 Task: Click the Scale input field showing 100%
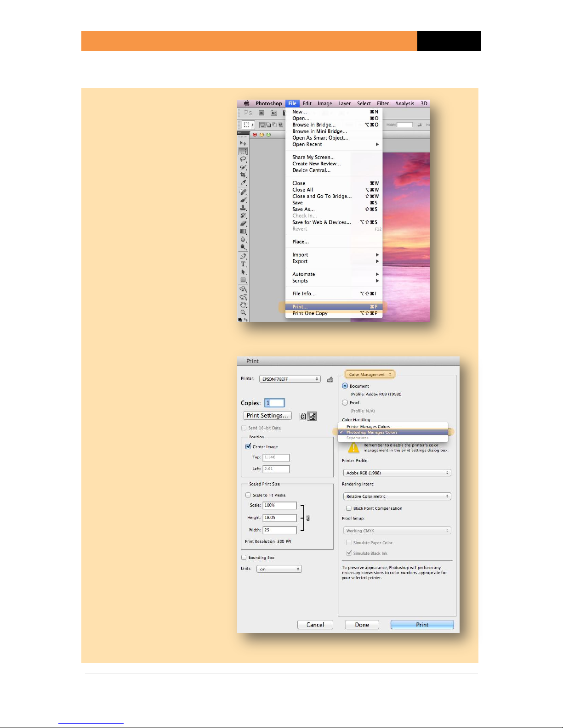280,505
